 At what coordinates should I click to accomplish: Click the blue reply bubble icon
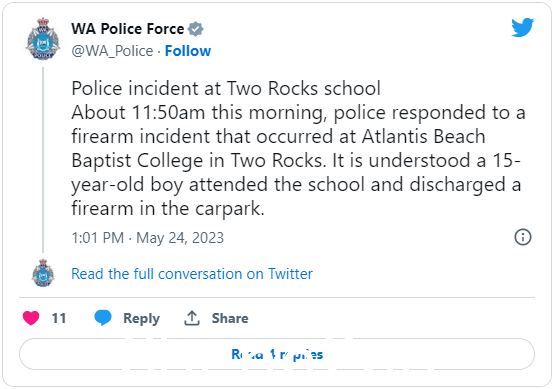pos(103,318)
